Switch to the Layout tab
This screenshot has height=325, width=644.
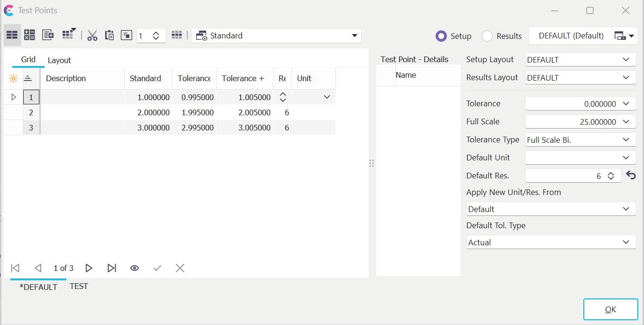[59, 60]
